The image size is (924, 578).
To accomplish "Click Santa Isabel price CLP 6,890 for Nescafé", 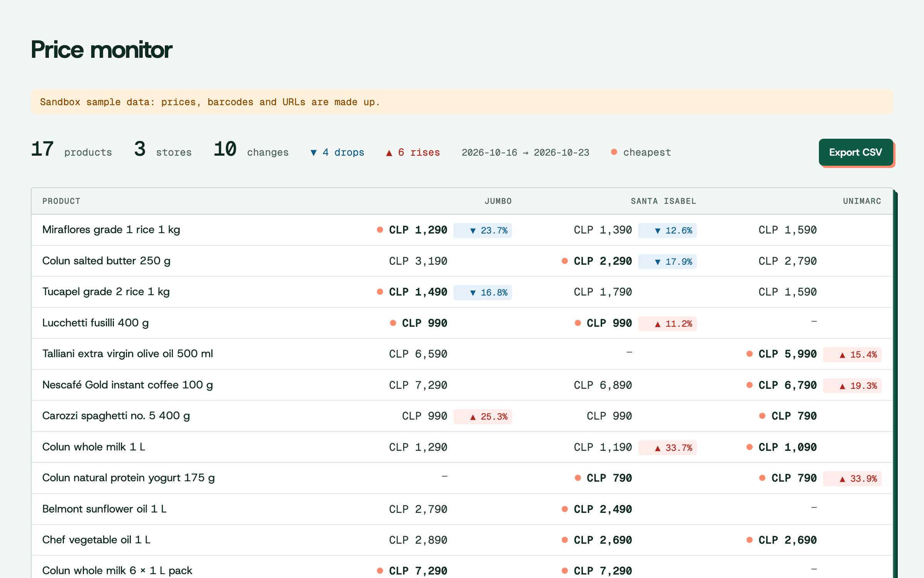I will point(603,385).
